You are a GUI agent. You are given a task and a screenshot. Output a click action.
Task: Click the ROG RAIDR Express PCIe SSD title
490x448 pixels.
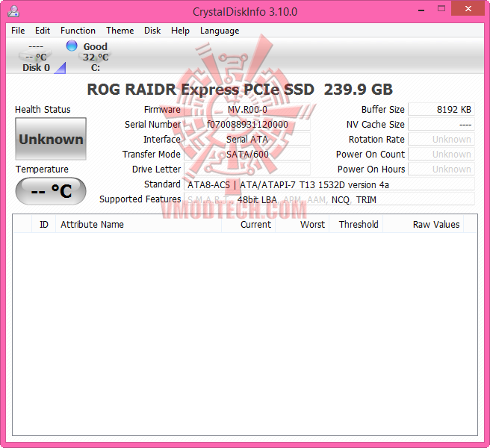tap(240, 90)
